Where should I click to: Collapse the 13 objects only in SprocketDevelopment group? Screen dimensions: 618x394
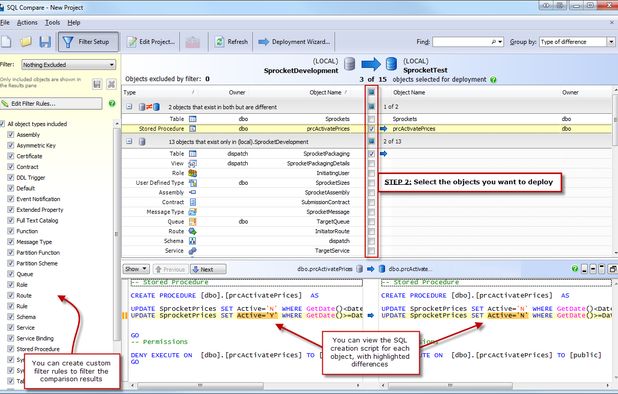129,141
